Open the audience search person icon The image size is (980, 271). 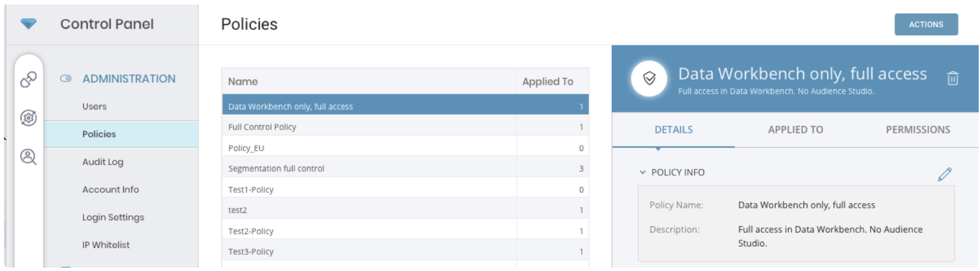point(28,156)
